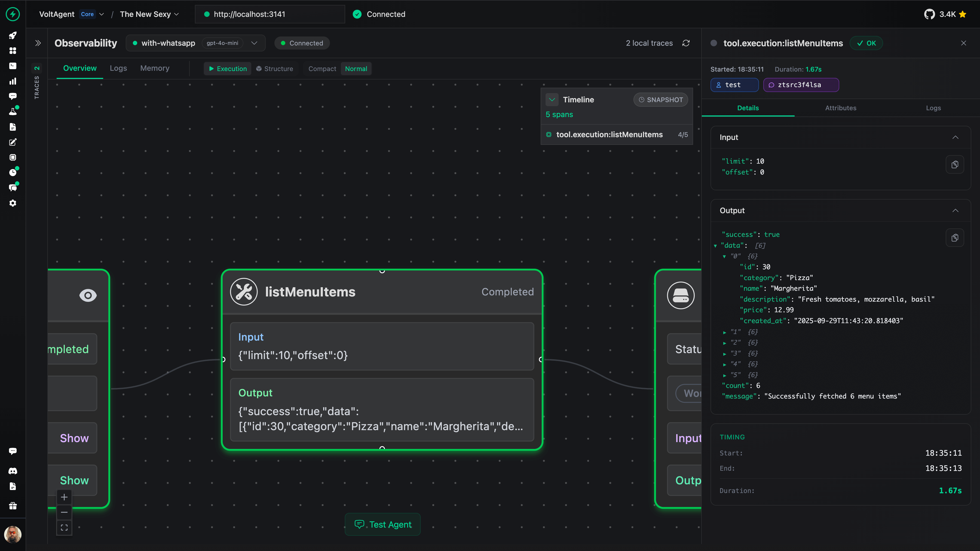This screenshot has height=551, width=980.
Task: Click the refresh local traces icon
Action: click(686, 43)
